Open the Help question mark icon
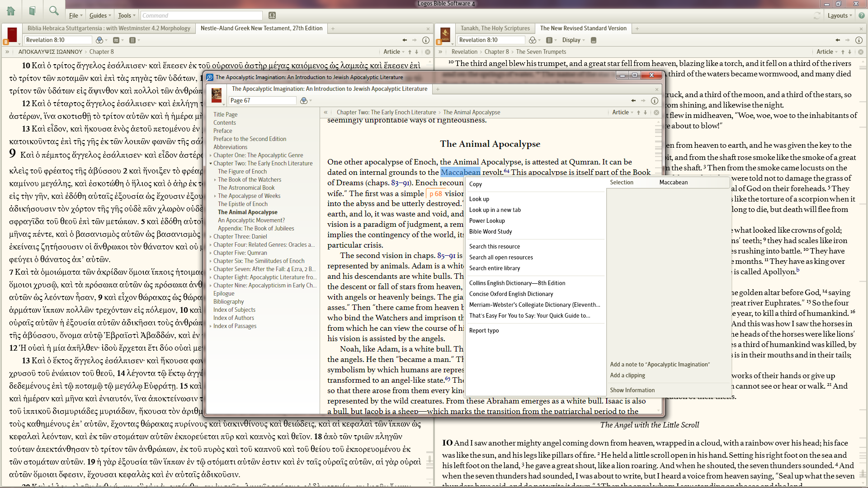 point(861,15)
